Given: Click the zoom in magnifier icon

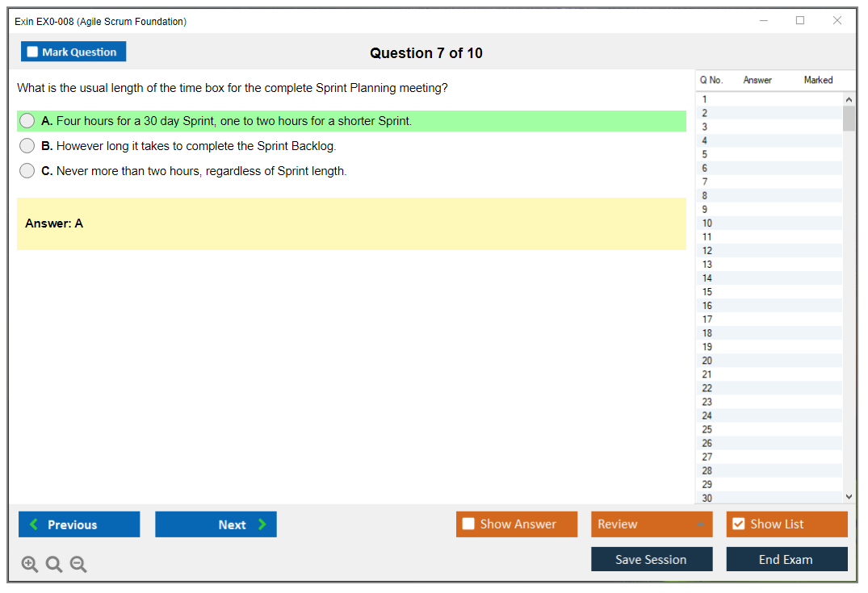Looking at the screenshot, I should click(x=29, y=565).
